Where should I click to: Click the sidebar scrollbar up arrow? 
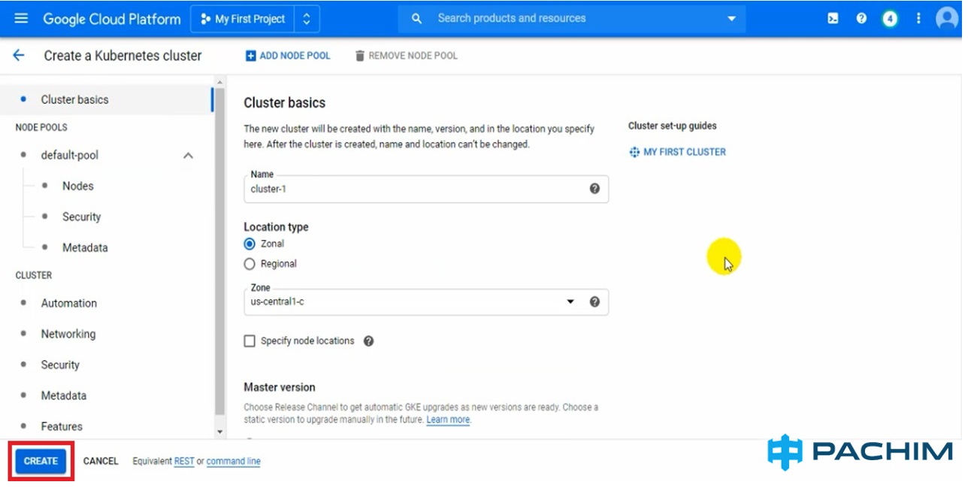pos(219,82)
